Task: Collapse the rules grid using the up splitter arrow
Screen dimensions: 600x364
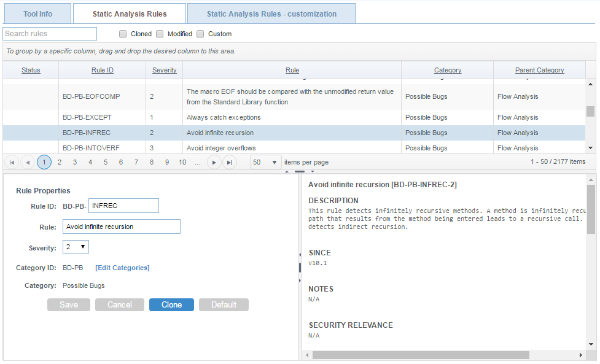Action: tap(287, 172)
